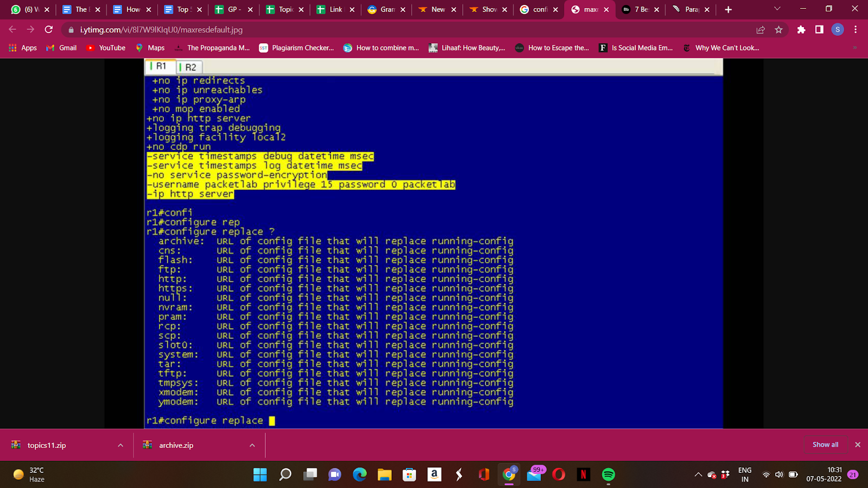Click the share page icon in address bar

(761, 30)
